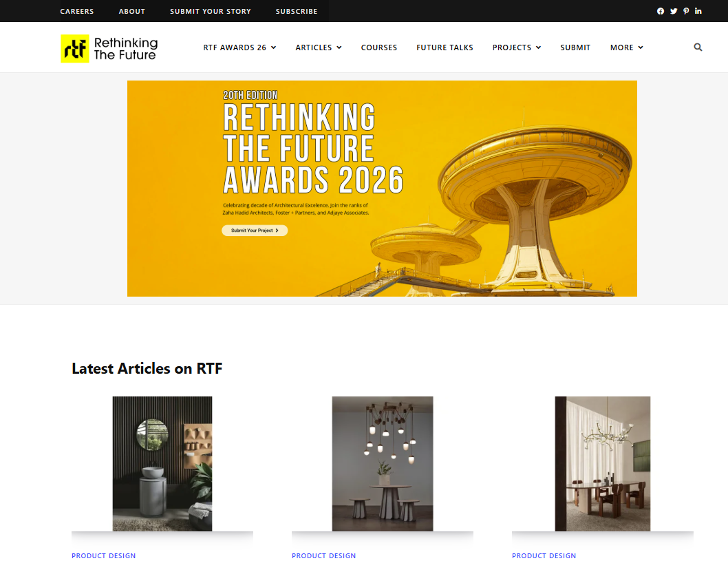This screenshot has width=728, height=563.
Task: Click Submit Your Story link
Action: (211, 11)
